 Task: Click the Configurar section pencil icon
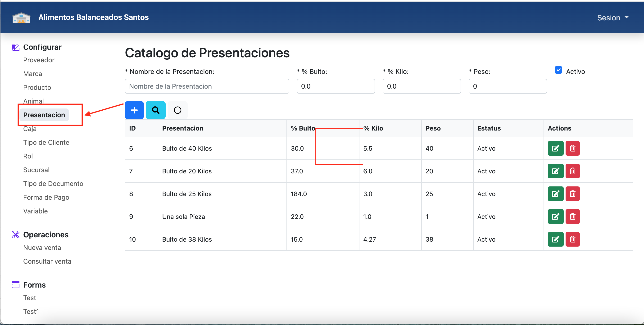pyautogui.click(x=15, y=47)
